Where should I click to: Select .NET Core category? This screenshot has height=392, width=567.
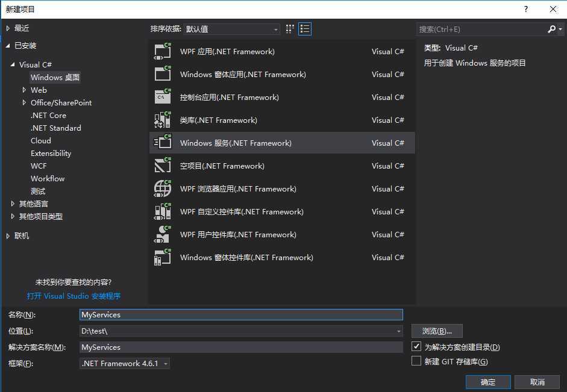click(x=48, y=115)
